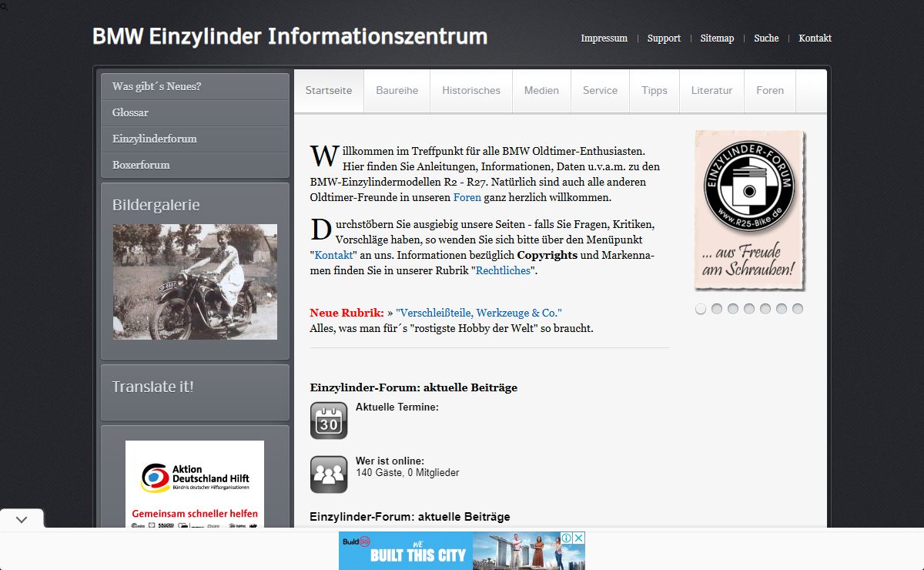Screen dimensions: 924x570
Task: Click the 'BMW Einzylinder Informationszentrum' site title
Action: 290,37
